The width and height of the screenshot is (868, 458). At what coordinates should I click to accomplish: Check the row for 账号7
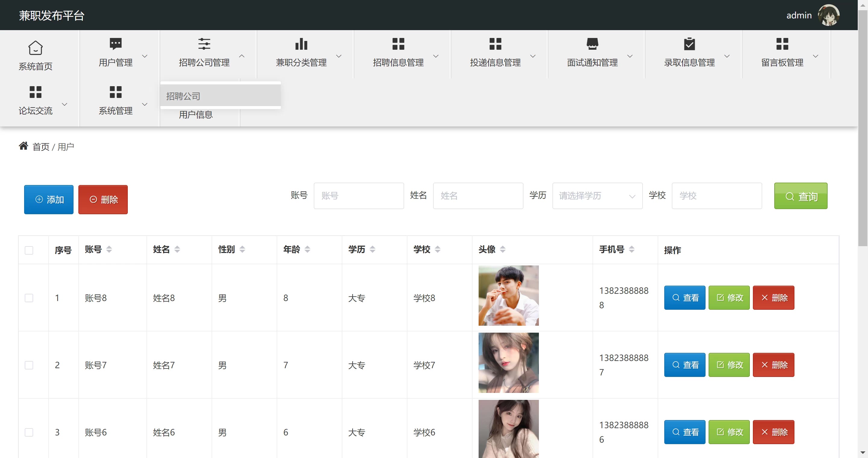tap(29, 365)
